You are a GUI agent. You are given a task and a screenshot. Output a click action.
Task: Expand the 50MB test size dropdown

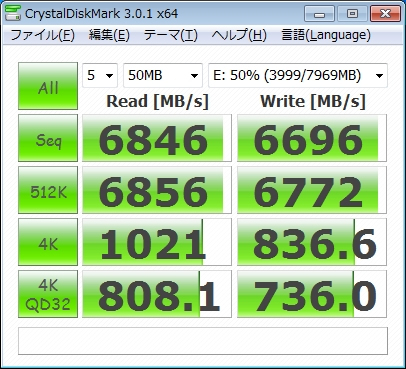click(163, 75)
